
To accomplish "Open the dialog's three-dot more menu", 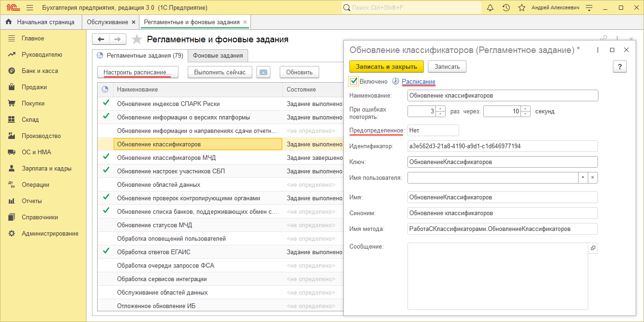I will 598,50.
